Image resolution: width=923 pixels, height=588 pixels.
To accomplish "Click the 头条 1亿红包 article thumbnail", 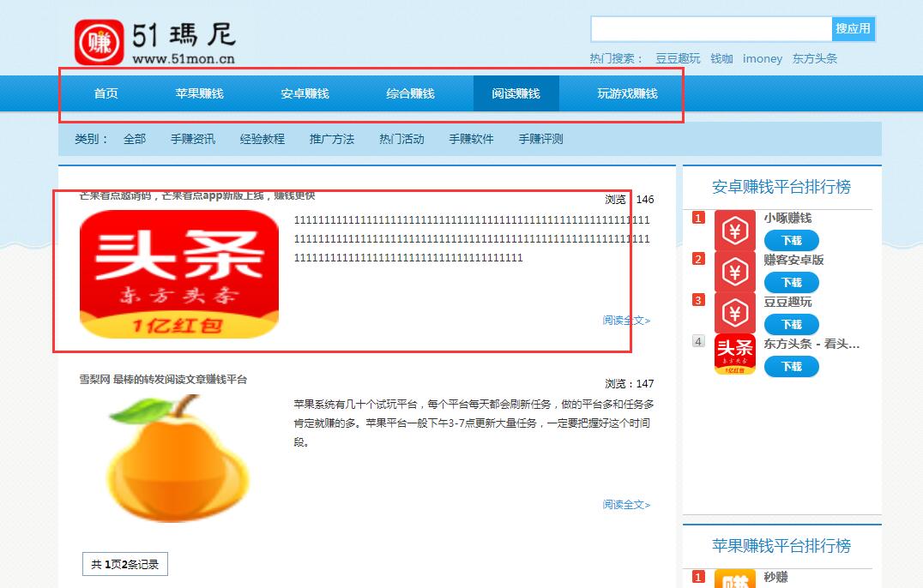I will (179, 274).
